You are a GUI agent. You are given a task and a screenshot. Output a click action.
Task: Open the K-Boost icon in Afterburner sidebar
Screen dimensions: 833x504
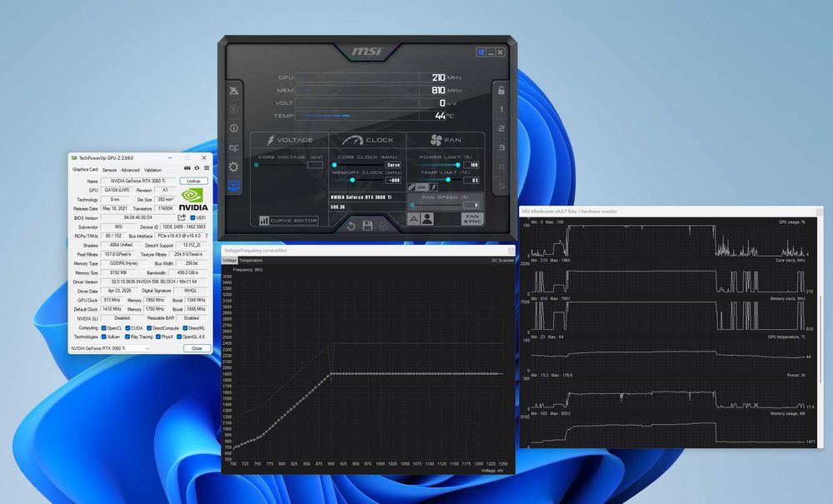tap(234, 109)
